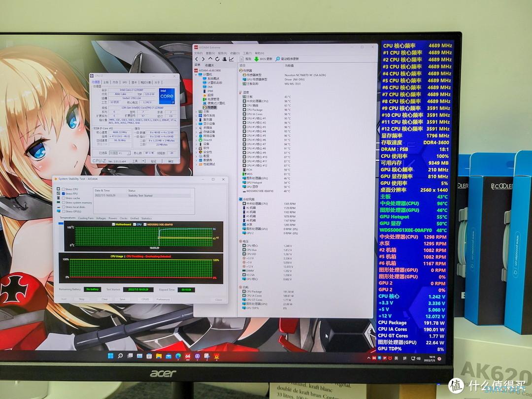
Task: Expand the 操作系统 tree node
Action: 196,116
